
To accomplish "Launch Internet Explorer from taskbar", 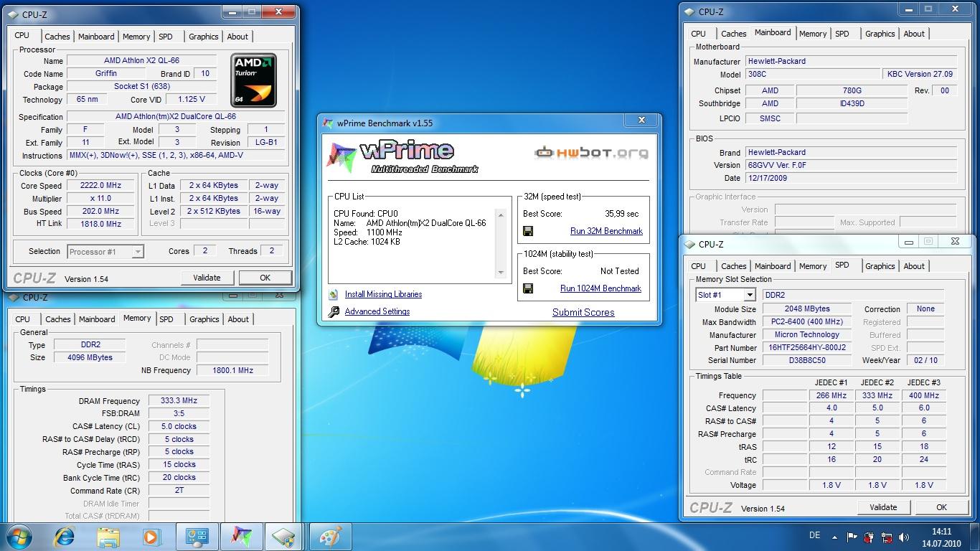I will point(65,537).
